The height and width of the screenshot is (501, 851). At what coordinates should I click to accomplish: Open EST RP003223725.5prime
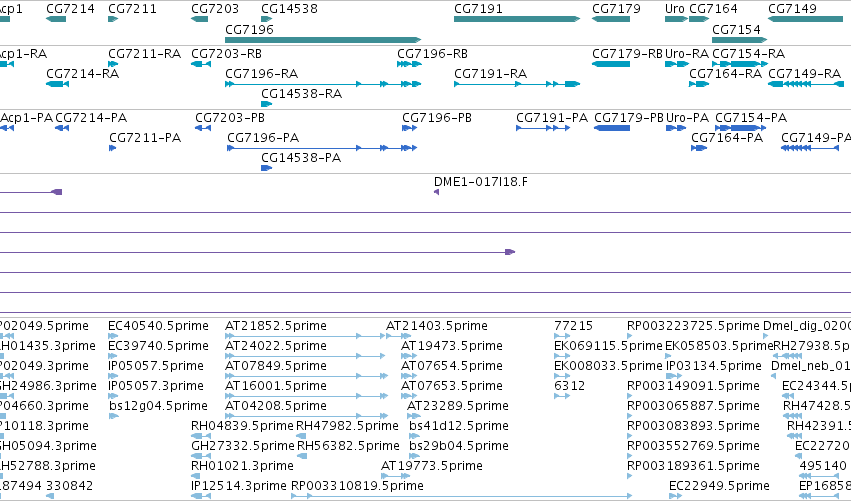click(693, 326)
